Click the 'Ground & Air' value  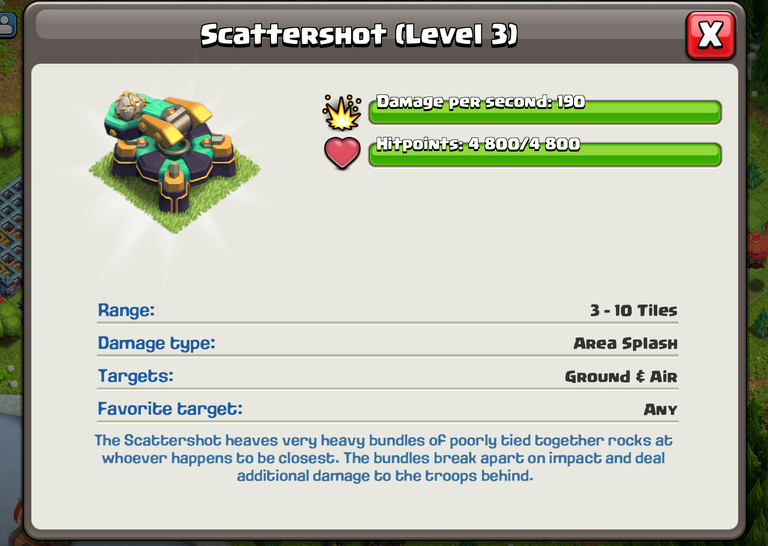(621, 377)
